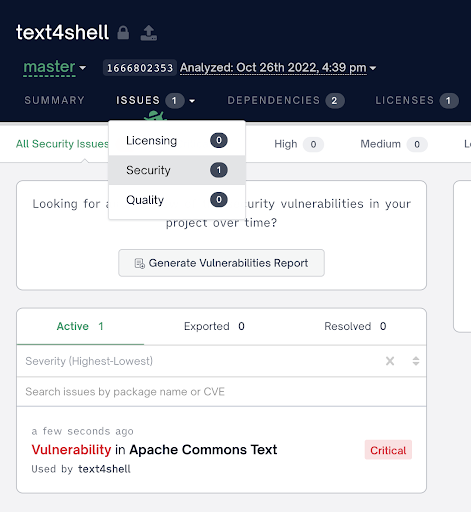
Task: Select Licensing from the Issues menu
Action: (x=177, y=140)
